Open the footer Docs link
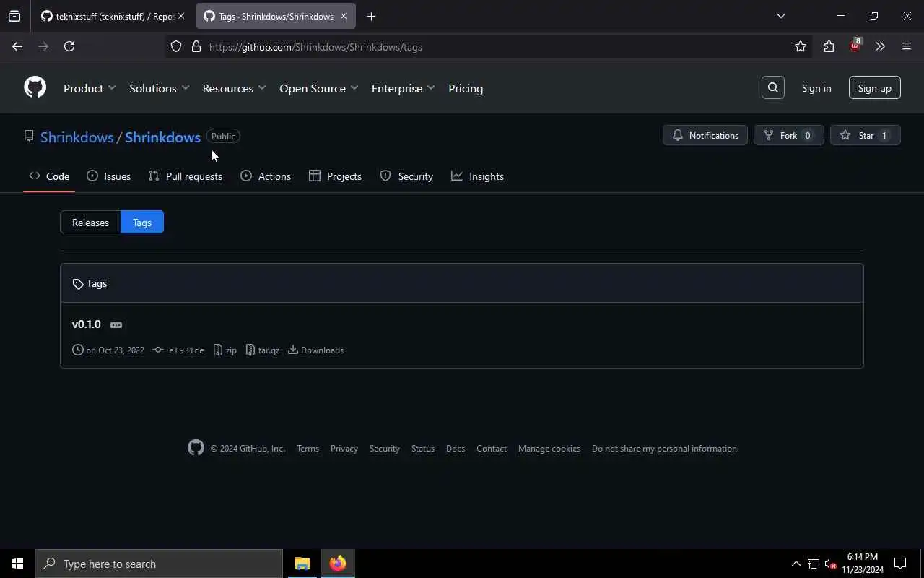The width and height of the screenshot is (924, 578). pos(456,449)
